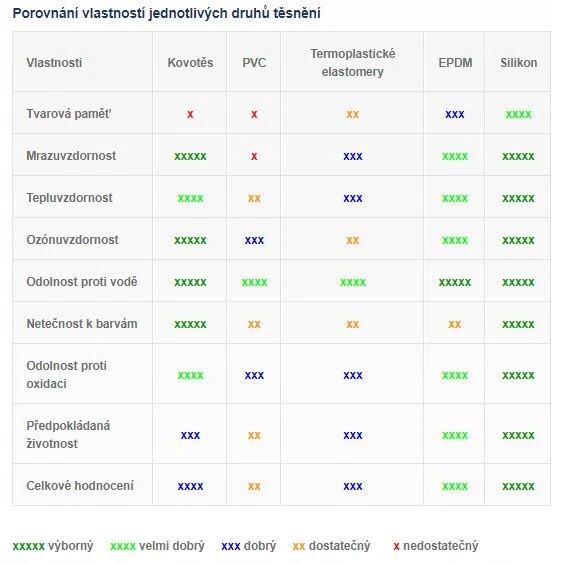Viewport: 574px width, 565px height.
Task: Select the PVC column header
Action: click(x=254, y=63)
